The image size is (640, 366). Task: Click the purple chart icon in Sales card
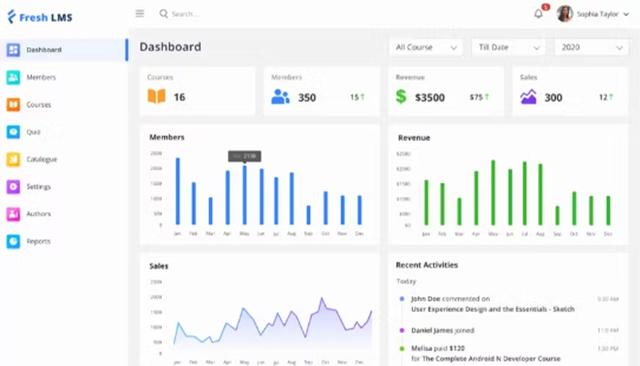(x=528, y=97)
